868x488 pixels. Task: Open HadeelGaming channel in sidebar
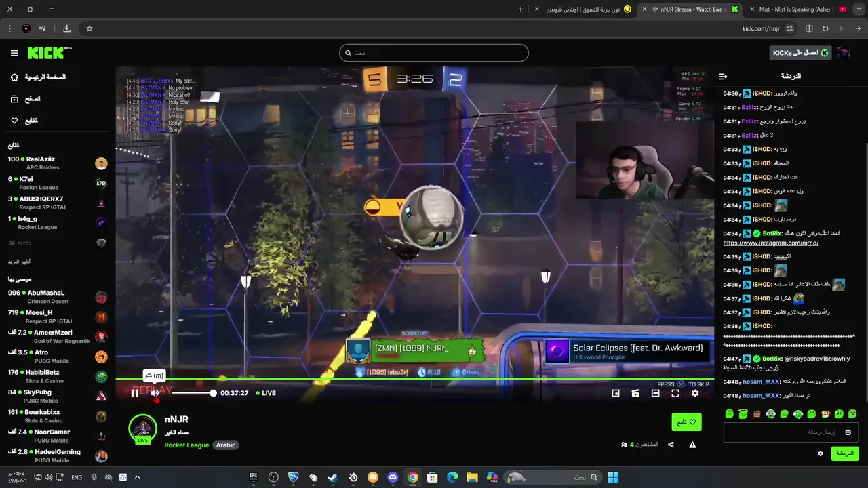click(x=58, y=455)
